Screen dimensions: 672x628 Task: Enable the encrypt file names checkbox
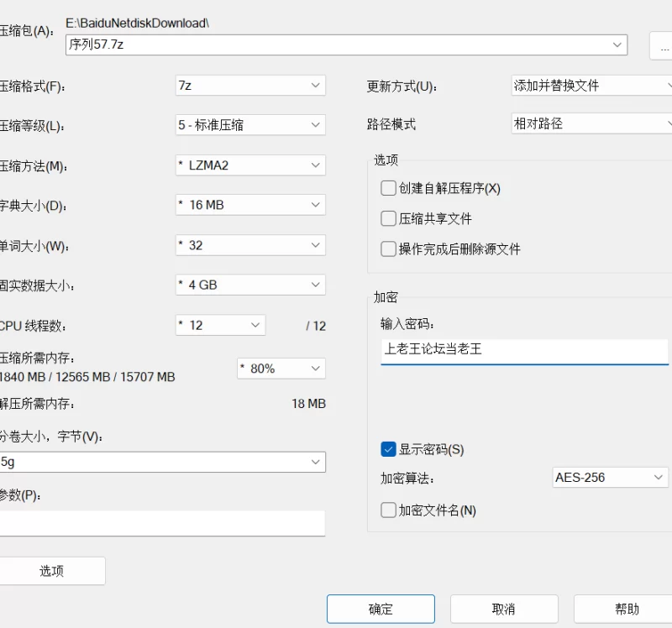388,510
